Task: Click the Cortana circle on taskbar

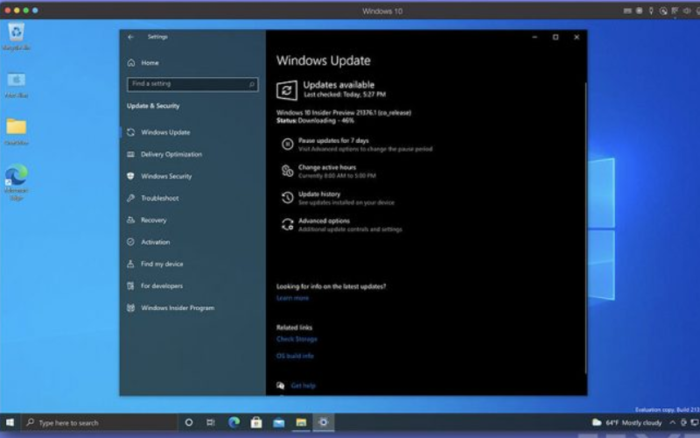Action: click(189, 422)
